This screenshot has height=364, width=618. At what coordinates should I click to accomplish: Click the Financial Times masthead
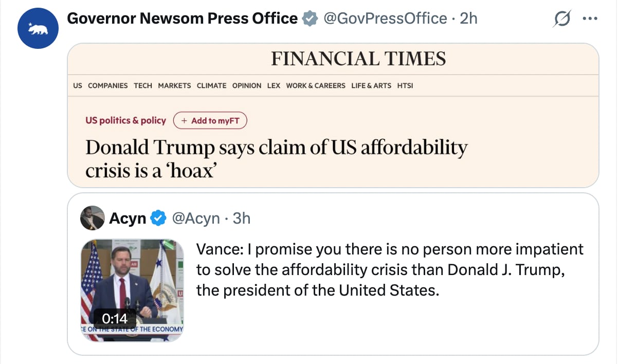pos(358,59)
